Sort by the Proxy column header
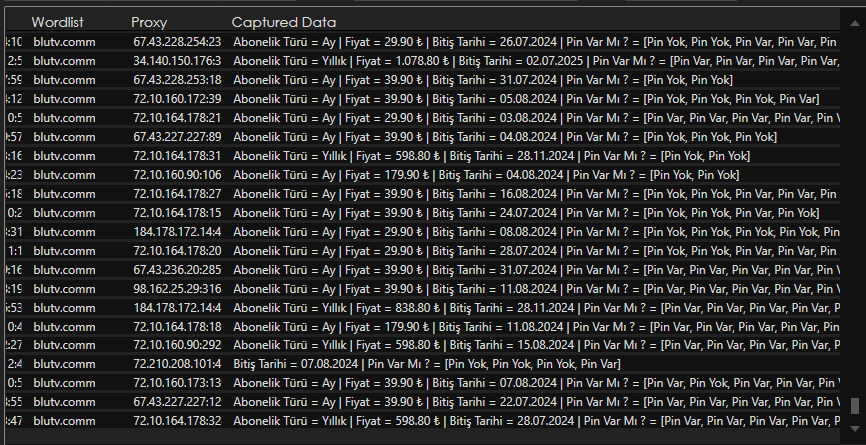Image resolution: width=866 pixels, height=445 pixels. coord(149,22)
